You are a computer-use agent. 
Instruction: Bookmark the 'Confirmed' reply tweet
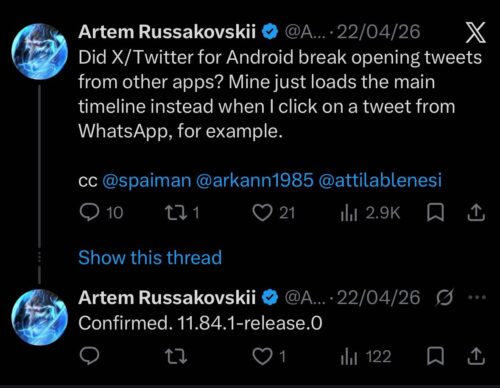pos(435,356)
